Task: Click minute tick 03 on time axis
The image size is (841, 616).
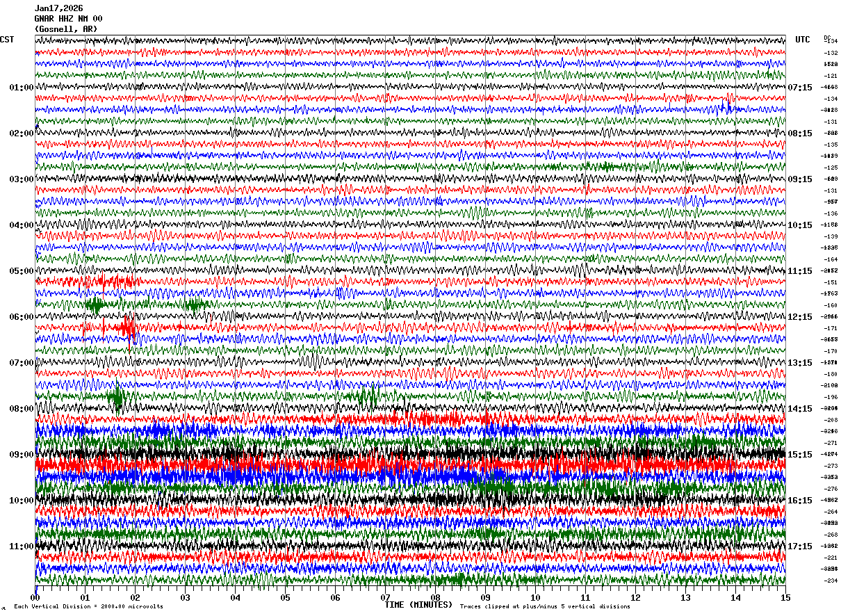Action: [186, 597]
